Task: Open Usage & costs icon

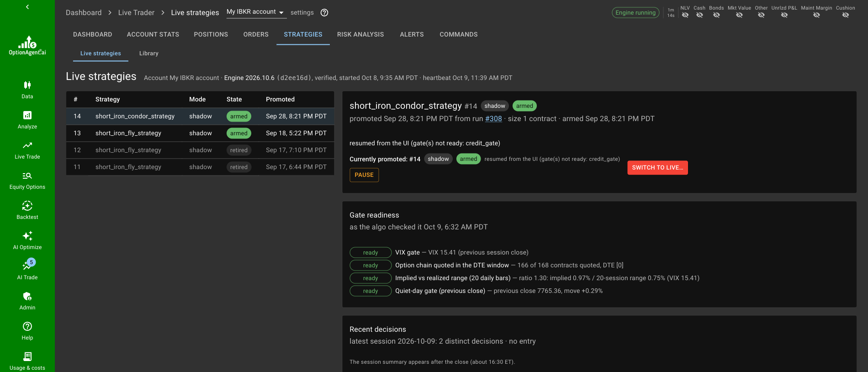Action: [27, 356]
